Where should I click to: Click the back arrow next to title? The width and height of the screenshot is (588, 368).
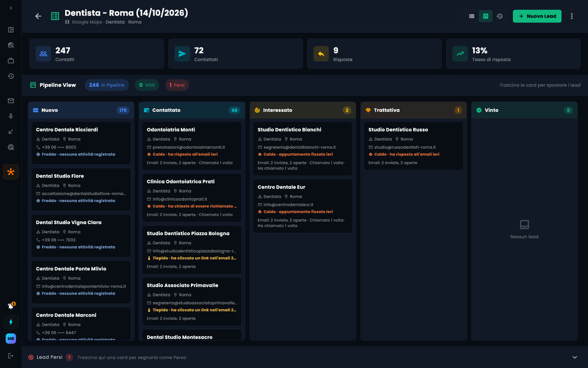(38, 16)
